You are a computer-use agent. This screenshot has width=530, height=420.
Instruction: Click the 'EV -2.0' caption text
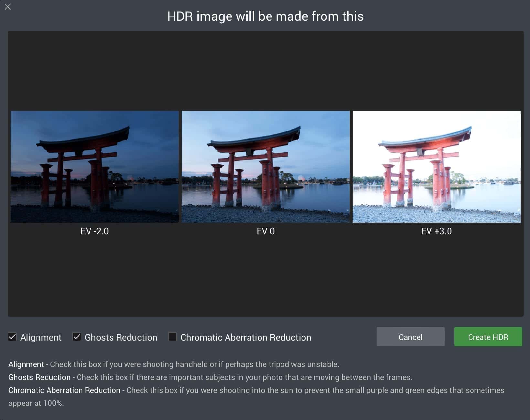(95, 231)
